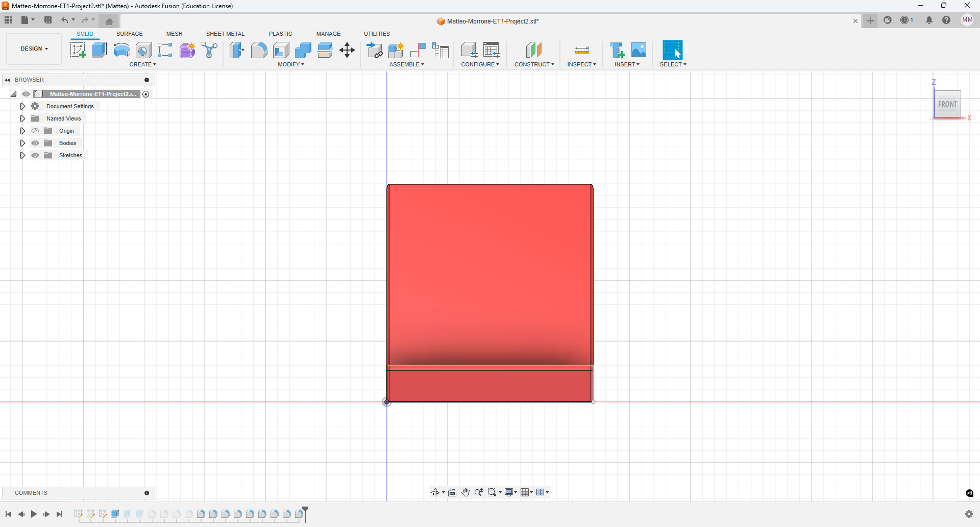Hide the Sketches folder
Image resolution: width=980 pixels, height=527 pixels.
click(x=35, y=155)
